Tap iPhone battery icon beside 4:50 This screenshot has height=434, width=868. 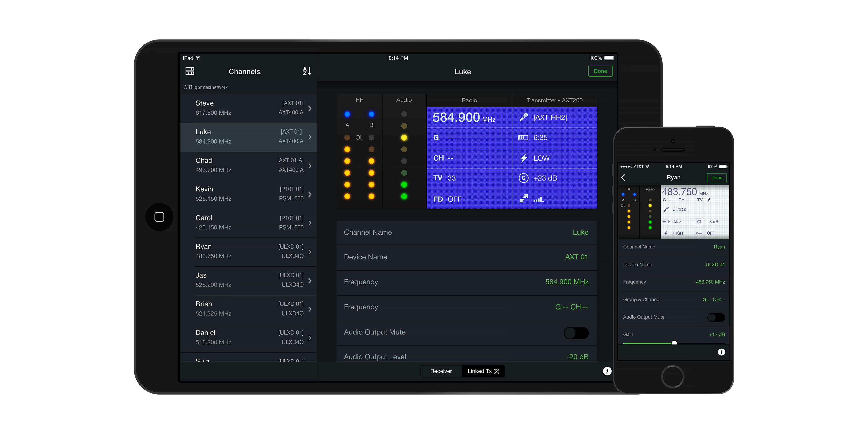[x=666, y=221]
